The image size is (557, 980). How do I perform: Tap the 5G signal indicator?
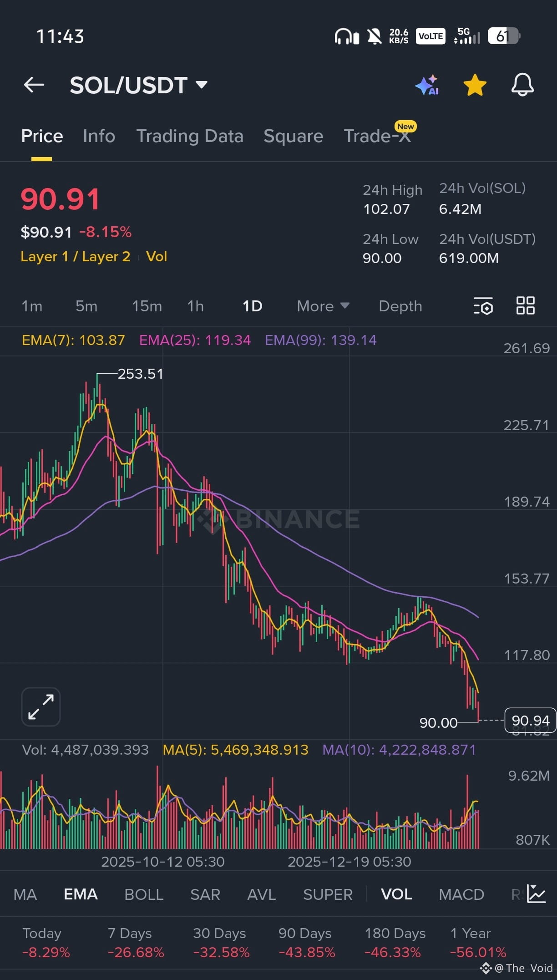click(467, 36)
